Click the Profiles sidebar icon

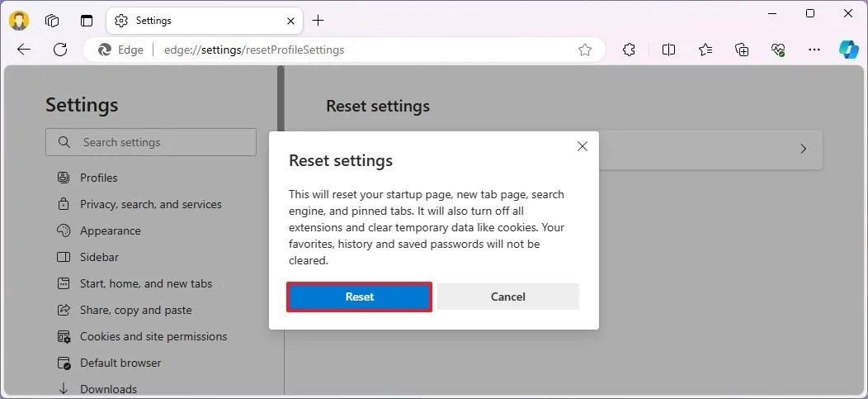pyautogui.click(x=64, y=178)
